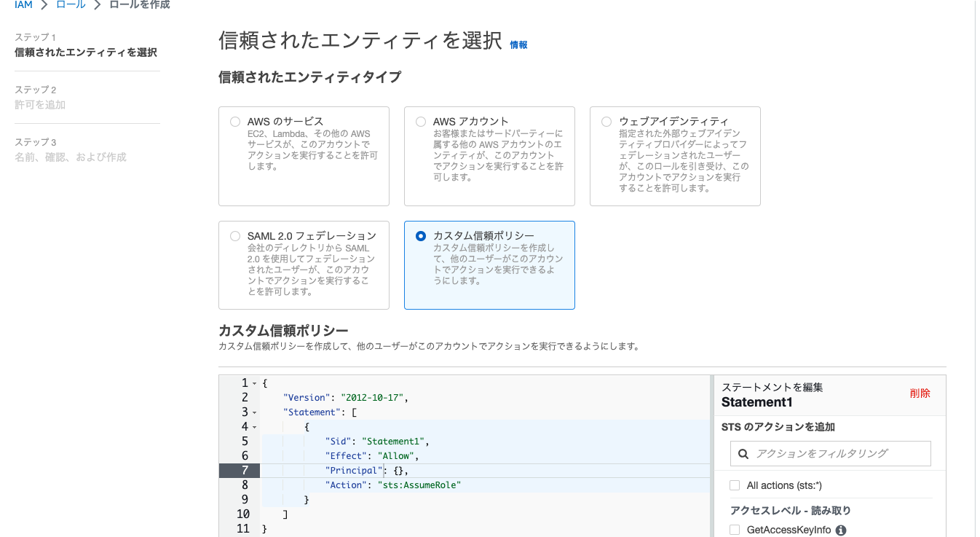The image size is (980, 537).
Task: Click the info icon next to GetAccessKeyInfo
Action: click(x=841, y=530)
